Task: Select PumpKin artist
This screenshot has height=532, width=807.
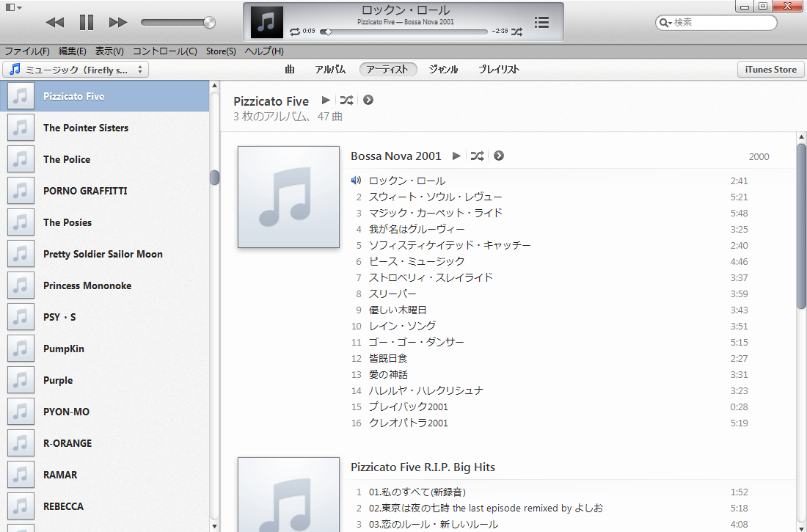Action: point(104,349)
